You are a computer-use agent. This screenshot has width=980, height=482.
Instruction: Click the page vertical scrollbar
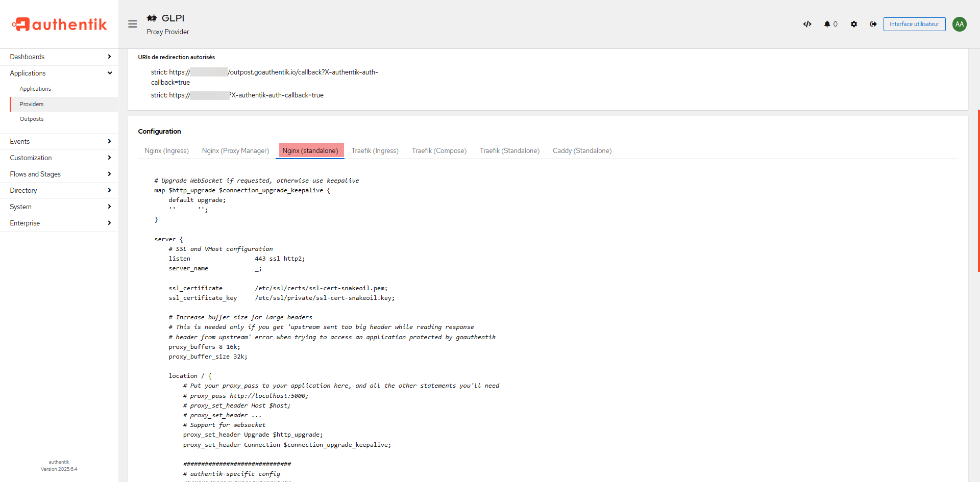click(x=978, y=190)
